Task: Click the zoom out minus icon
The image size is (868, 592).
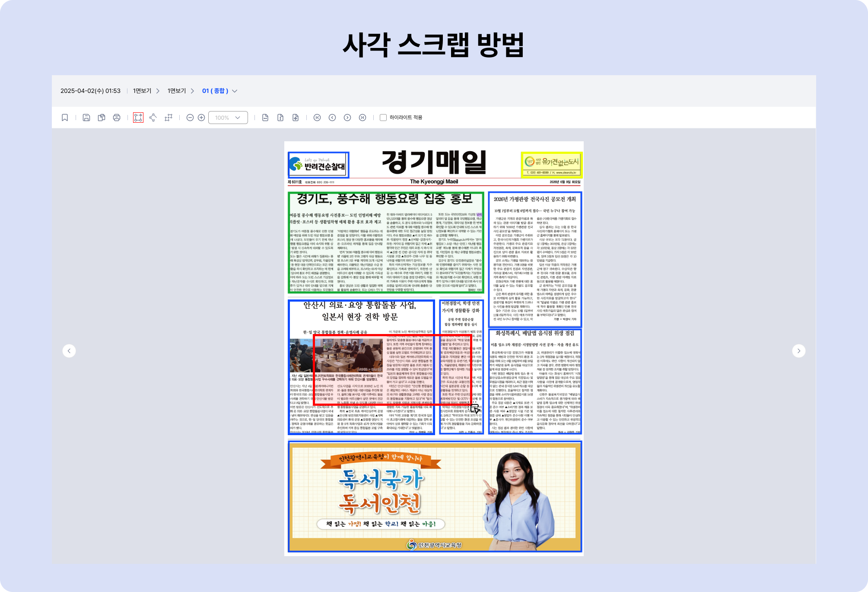Action: point(190,118)
